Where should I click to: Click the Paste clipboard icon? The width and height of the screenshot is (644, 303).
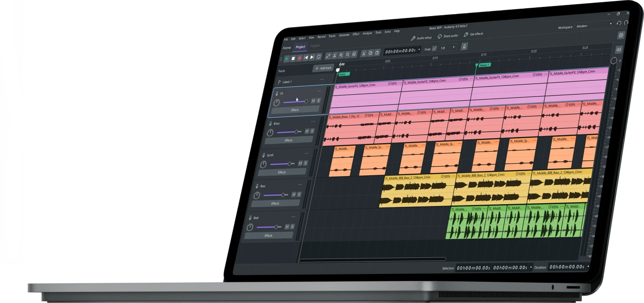pyautogui.click(x=377, y=52)
